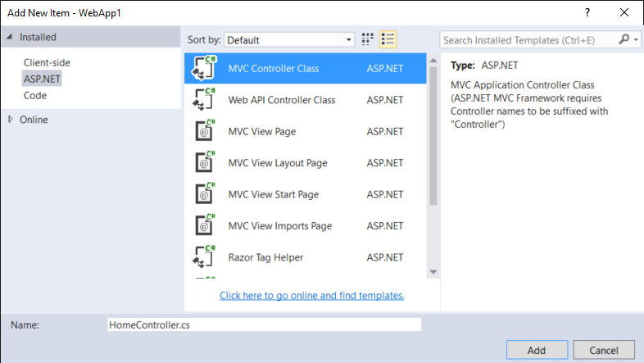
Task: Expand the Online templates node
Action: point(11,120)
